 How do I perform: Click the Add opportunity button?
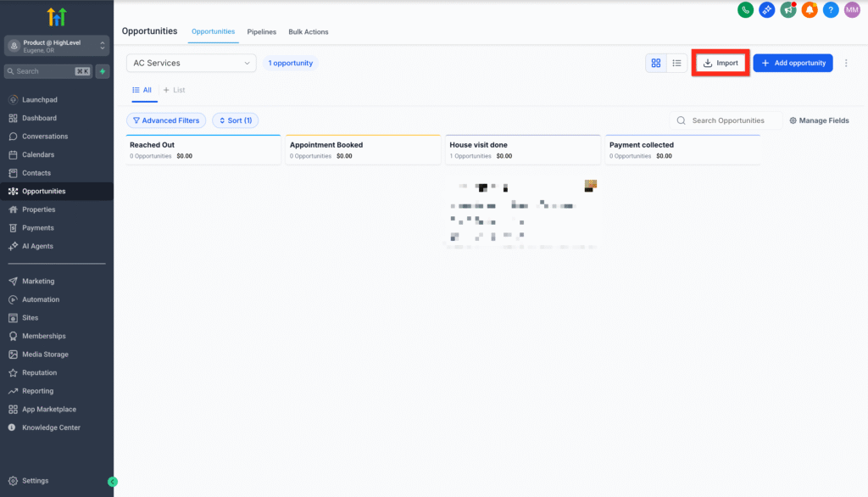[793, 64]
